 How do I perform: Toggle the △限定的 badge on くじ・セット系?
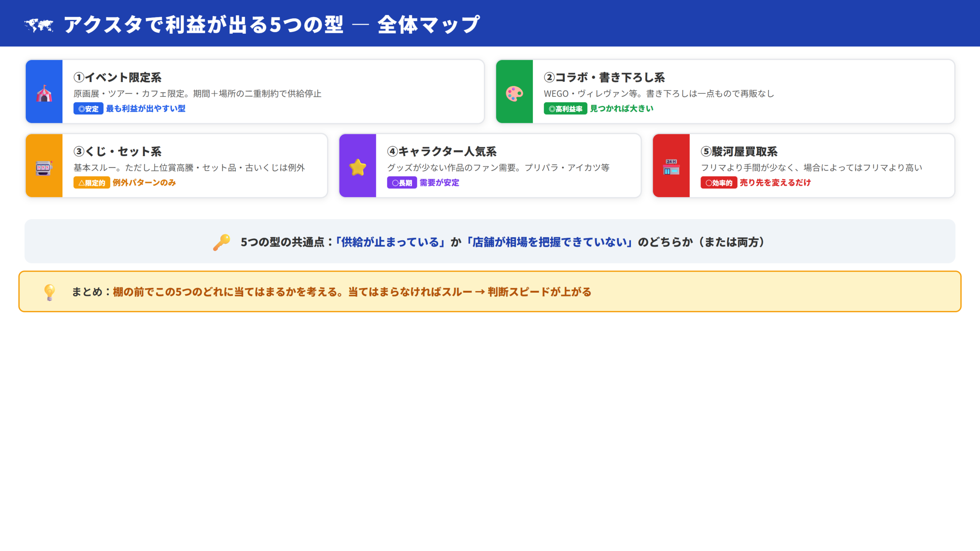tap(91, 183)
